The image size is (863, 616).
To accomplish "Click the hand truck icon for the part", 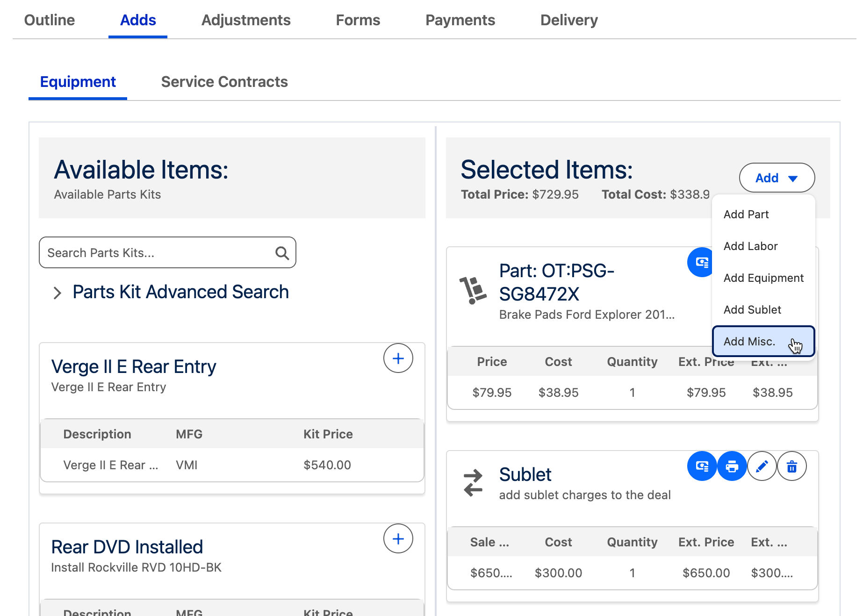I will (x=473, y=290).
